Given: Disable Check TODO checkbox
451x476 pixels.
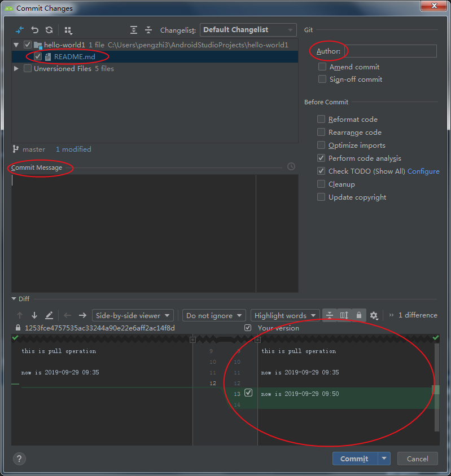Looking at the screenshot, I should [321, 171].
